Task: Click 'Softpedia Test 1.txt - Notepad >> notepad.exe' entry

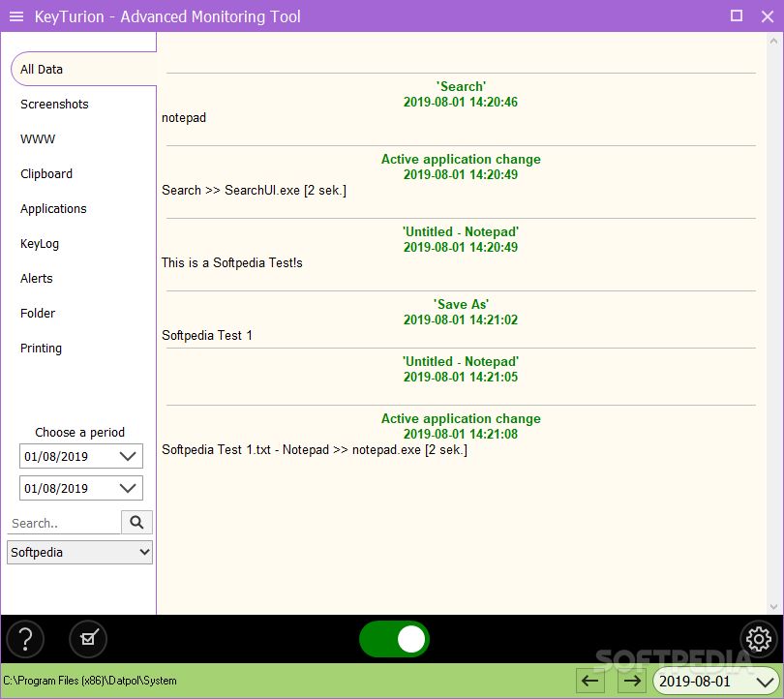Action: [315, 450]
